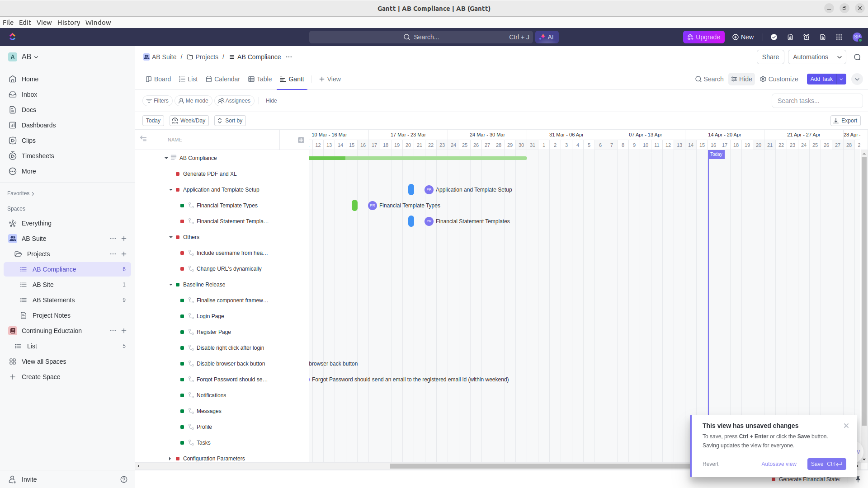This screenshot has width=868, height=488.
Task: Expand the Configuration Parameters group
Action: coord(171,459)
